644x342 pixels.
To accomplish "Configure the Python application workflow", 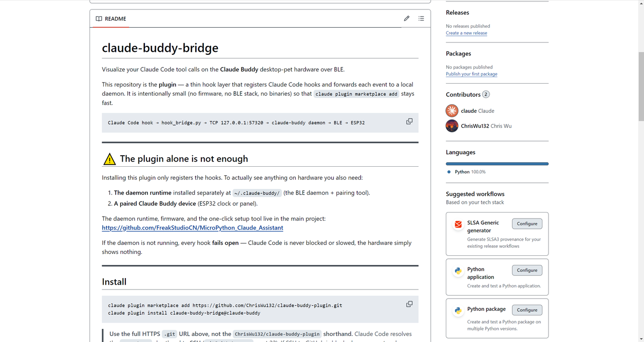I will pyautogui.click(x=527, y=270).
